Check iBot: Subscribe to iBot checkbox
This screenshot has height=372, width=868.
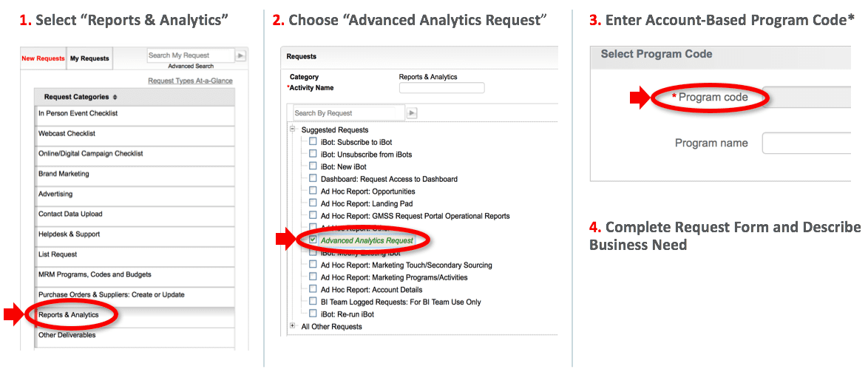point(313,141)
